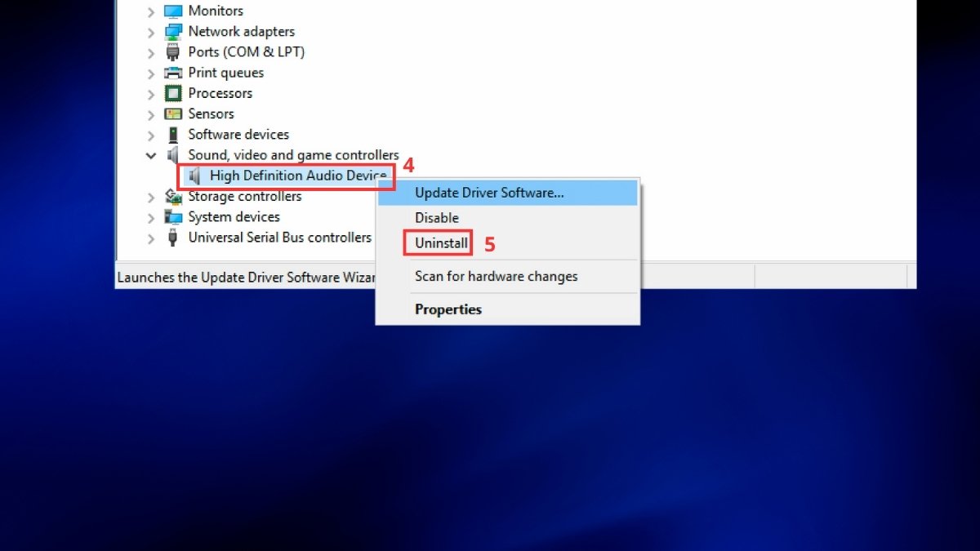Collapse the Sound, video and game controllers node

pyautogui.click(x=151, y=154)
